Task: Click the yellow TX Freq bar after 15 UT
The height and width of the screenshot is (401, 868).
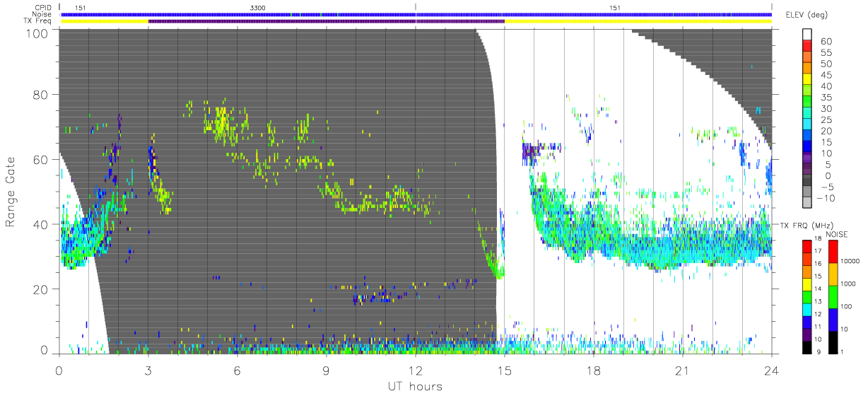Action: 638,21
